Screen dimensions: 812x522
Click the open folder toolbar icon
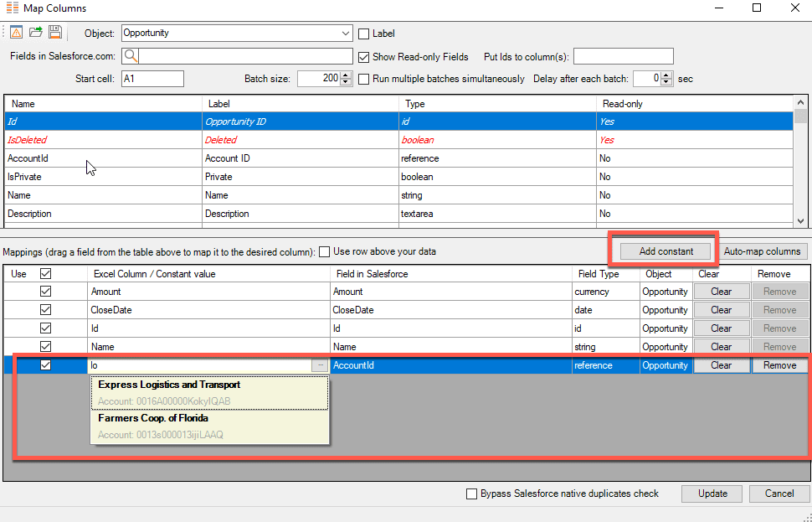pyautogui.click(x=36, y=33)
